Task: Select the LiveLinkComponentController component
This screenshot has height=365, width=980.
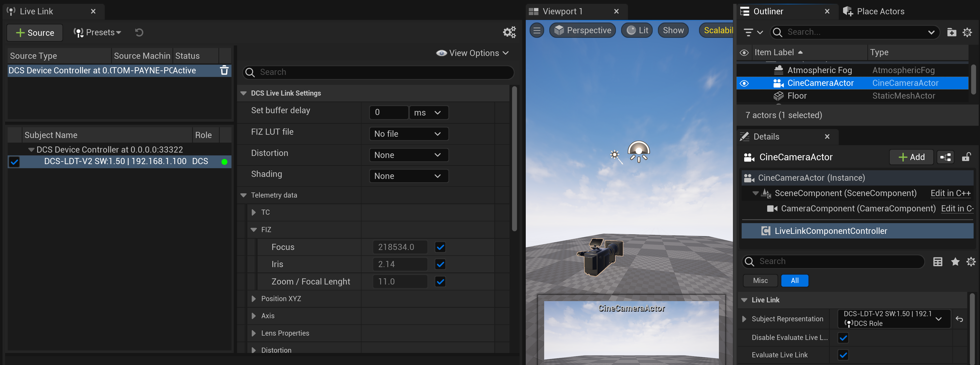Action: click(x=857, y=231)
